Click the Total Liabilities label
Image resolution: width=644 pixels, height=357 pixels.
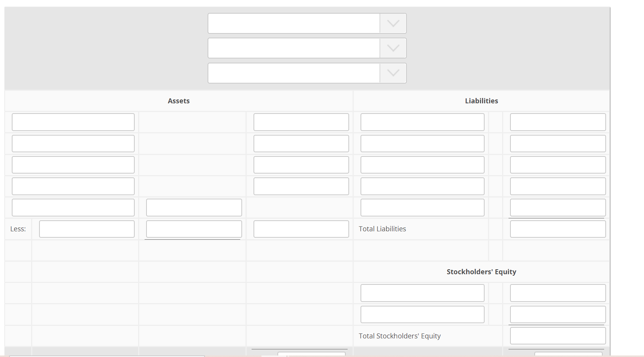pyautogui.click(x=383, y=229)
